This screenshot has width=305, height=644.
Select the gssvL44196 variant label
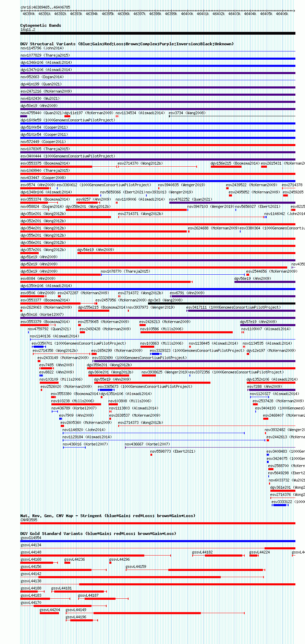(x=76, y=617)
